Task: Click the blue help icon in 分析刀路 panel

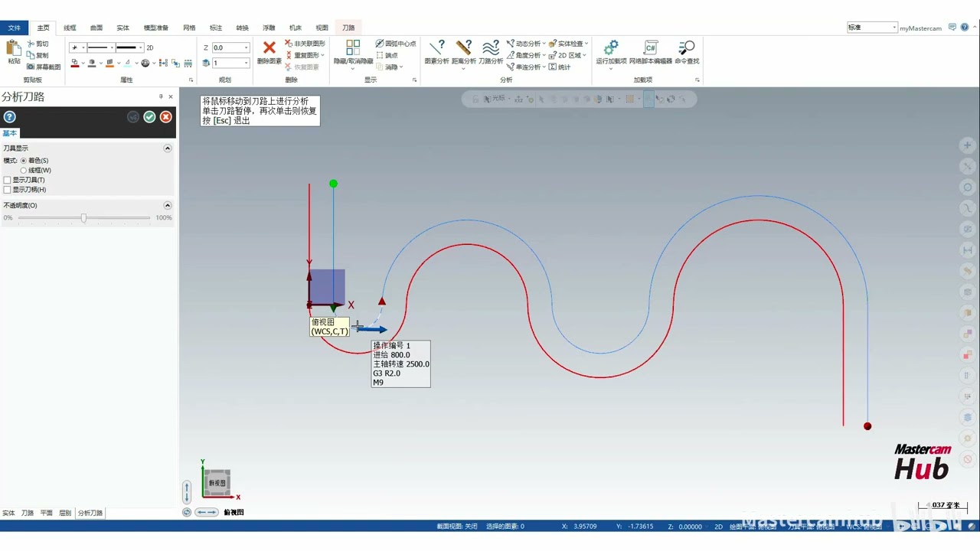Action: click(9, 116)
